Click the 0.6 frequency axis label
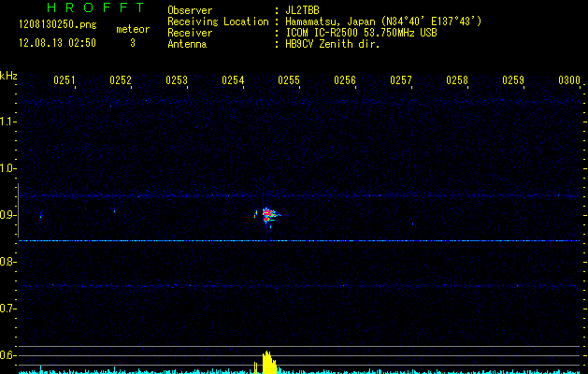The height and width of the screenshot is (374, 588). (x=8, y=355)
